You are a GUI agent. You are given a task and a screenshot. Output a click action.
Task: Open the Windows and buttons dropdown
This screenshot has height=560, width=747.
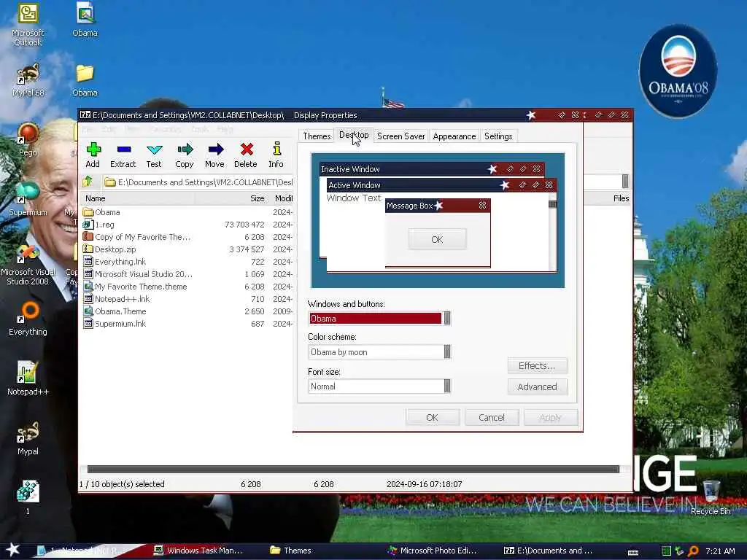447,318
